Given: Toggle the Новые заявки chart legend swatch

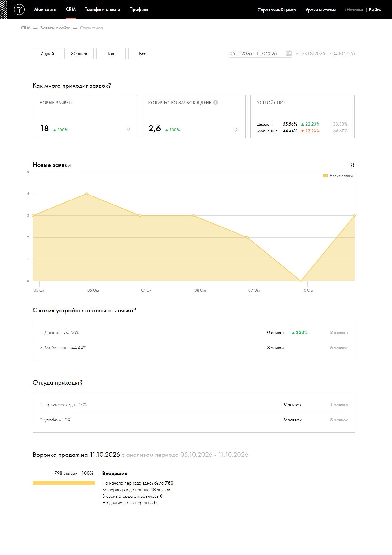Looking at the screenshot, I should point(325,176).
